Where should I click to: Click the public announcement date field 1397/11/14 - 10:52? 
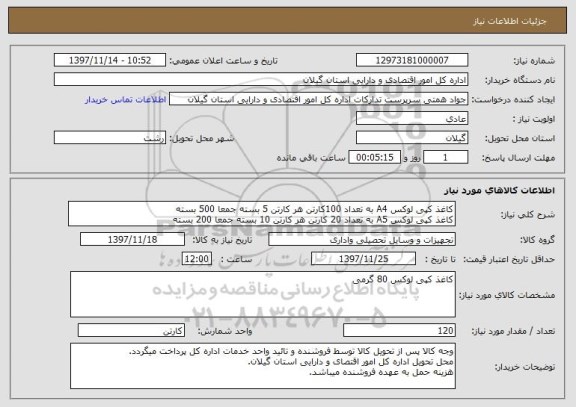pyautogui.click(x=110, y=60)
